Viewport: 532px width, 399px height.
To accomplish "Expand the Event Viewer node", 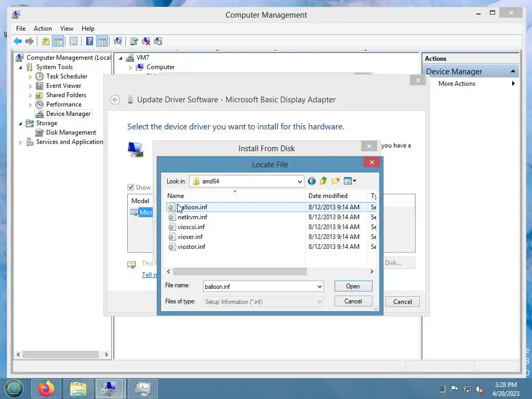I will point(30,86).
